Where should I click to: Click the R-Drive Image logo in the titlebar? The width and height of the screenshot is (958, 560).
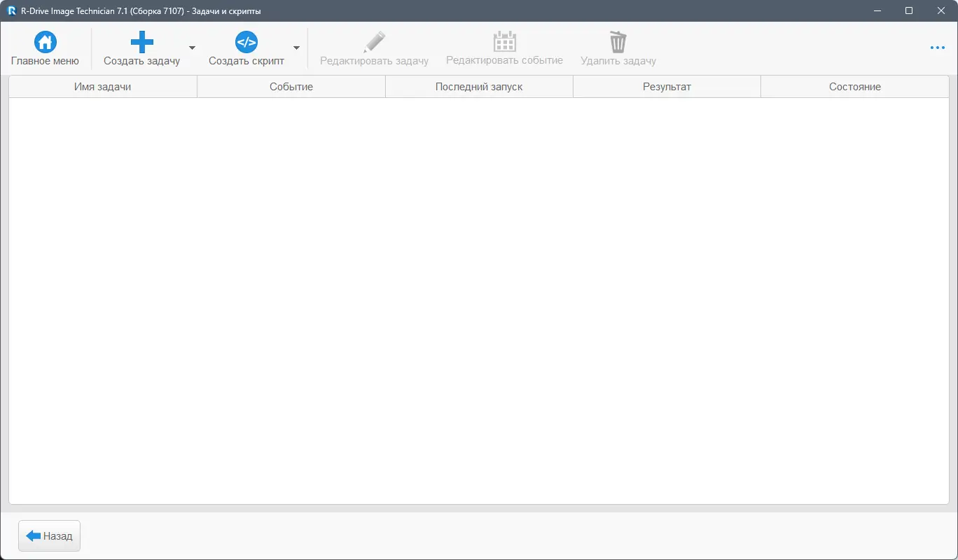(x=10, y=10)
